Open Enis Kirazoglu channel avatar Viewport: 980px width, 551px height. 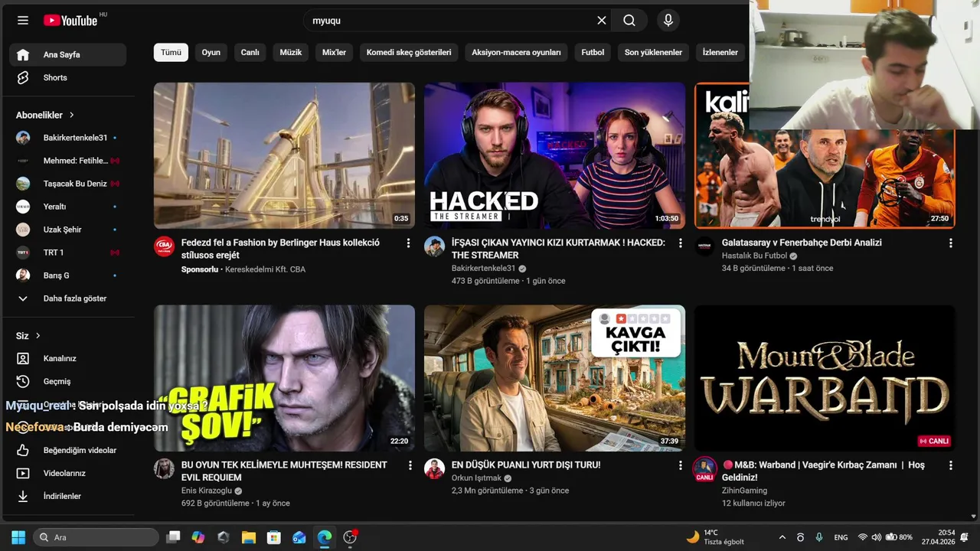[164, 468]
